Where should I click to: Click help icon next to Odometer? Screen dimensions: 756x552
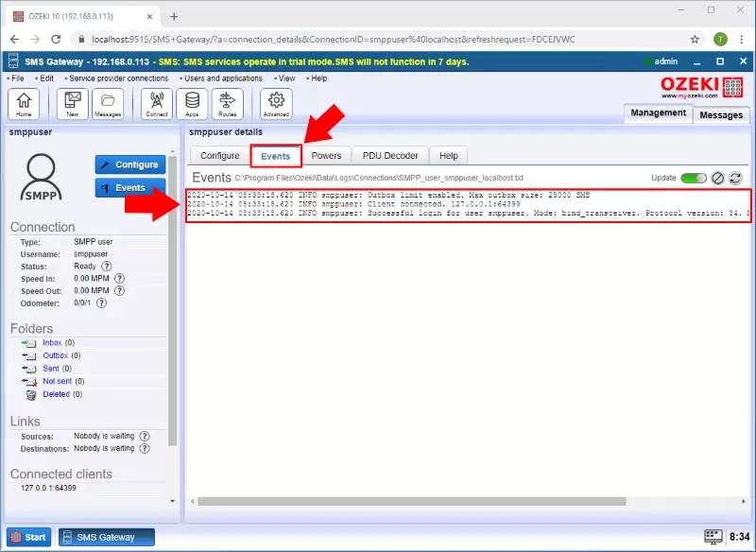tap(101, 303)
